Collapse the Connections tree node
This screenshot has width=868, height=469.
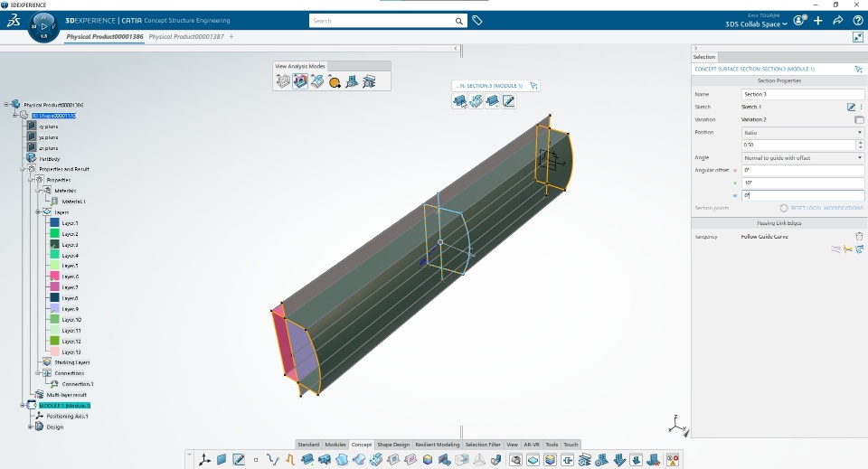click(38, 373)
